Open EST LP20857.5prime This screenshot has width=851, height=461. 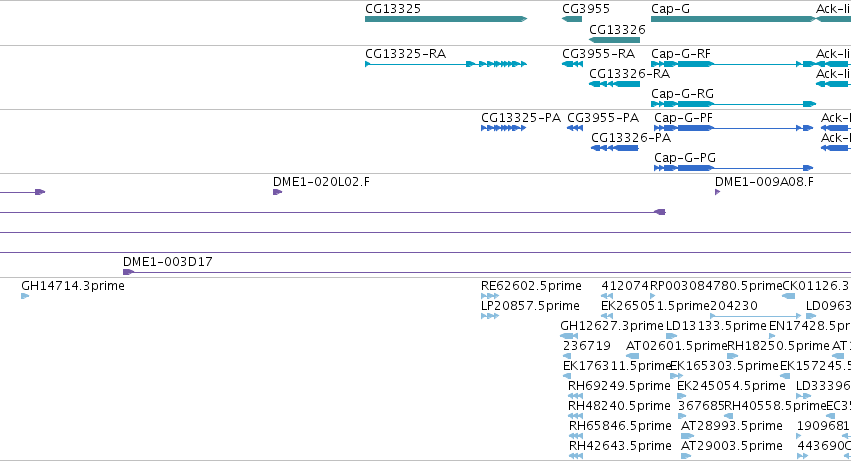click(490, 316)
